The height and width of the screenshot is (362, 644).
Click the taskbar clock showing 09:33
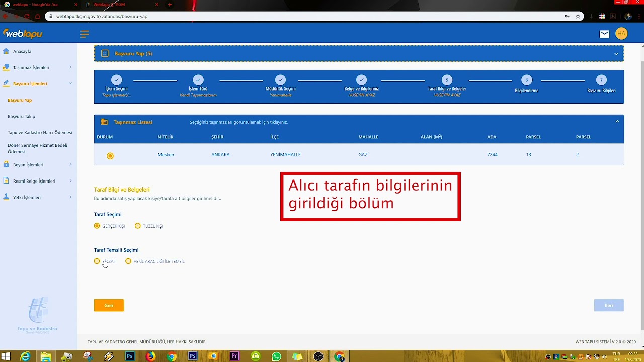[632, 354]
